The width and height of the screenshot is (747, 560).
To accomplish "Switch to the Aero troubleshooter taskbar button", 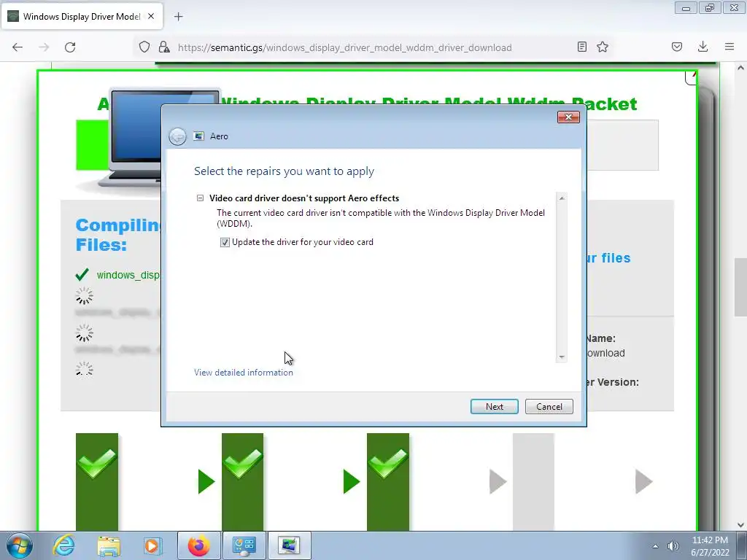I will tap(289, 545).
